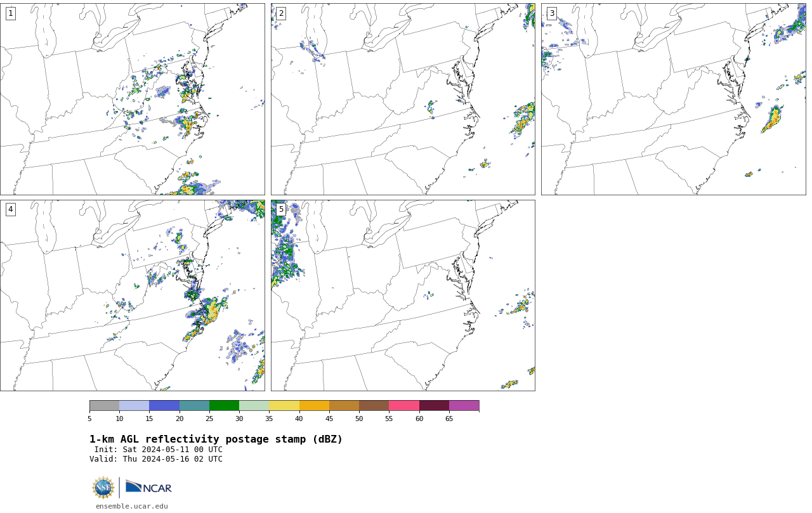Viewport: 812px width, 513px height.
Task: Click the colorbar tick label 35
Action: [x=269, y=419]
